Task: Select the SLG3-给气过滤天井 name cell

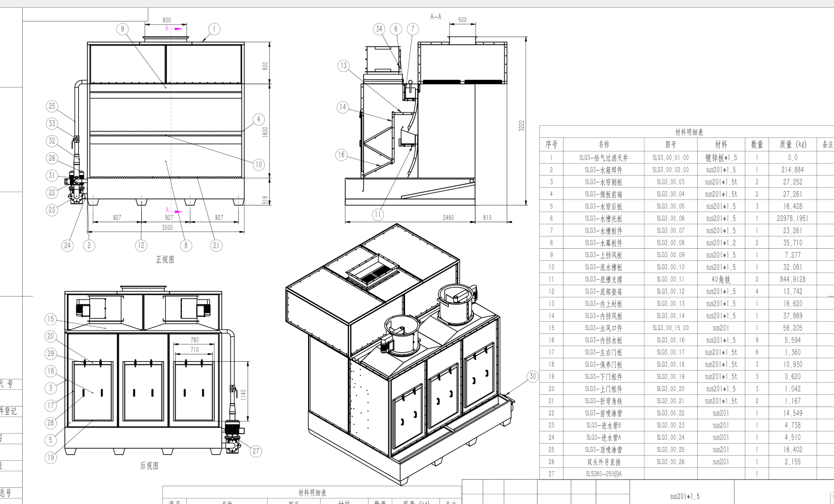Action: [603, 158]
